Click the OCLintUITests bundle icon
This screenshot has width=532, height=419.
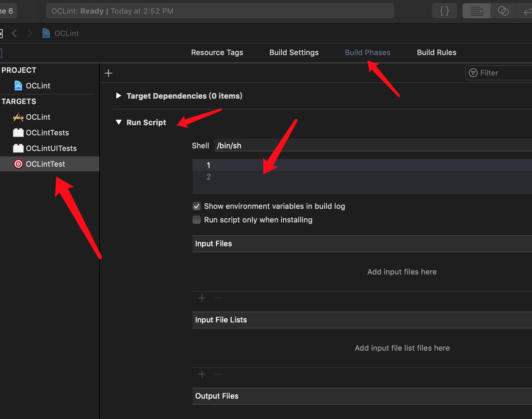pos(18,148)
